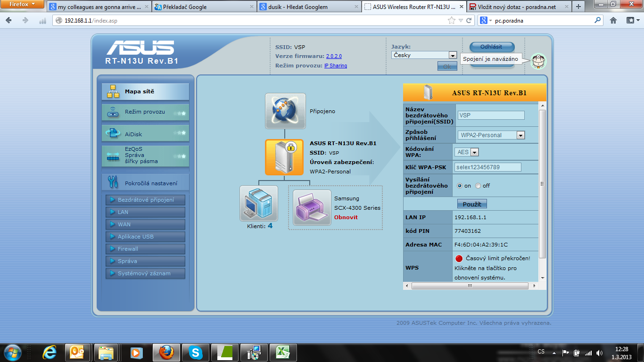Open a new Firefox tab
644x362 pixels.
pos(579,7)
